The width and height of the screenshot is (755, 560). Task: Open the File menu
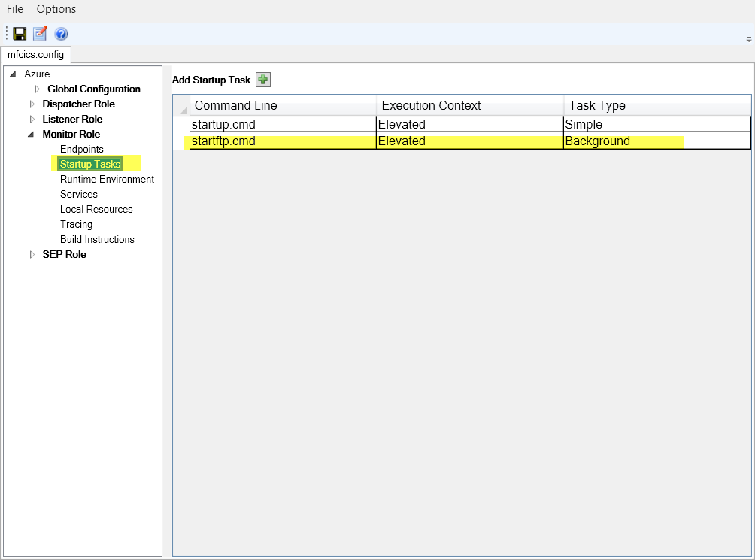[x=15, y=9]
